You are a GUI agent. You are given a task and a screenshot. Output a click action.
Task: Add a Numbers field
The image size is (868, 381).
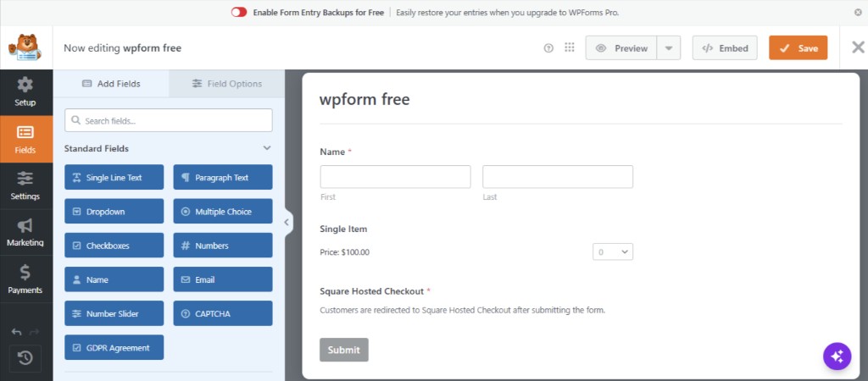[223, 246]
